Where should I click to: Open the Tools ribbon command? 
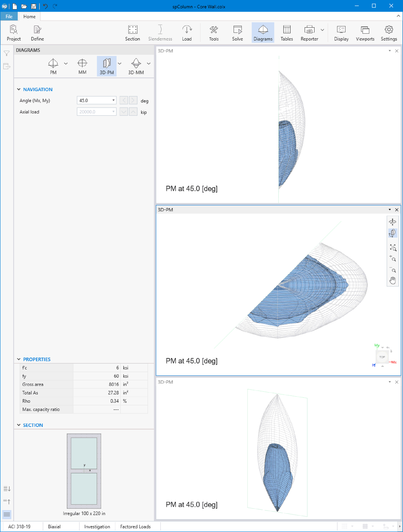[x=214, y=33]
